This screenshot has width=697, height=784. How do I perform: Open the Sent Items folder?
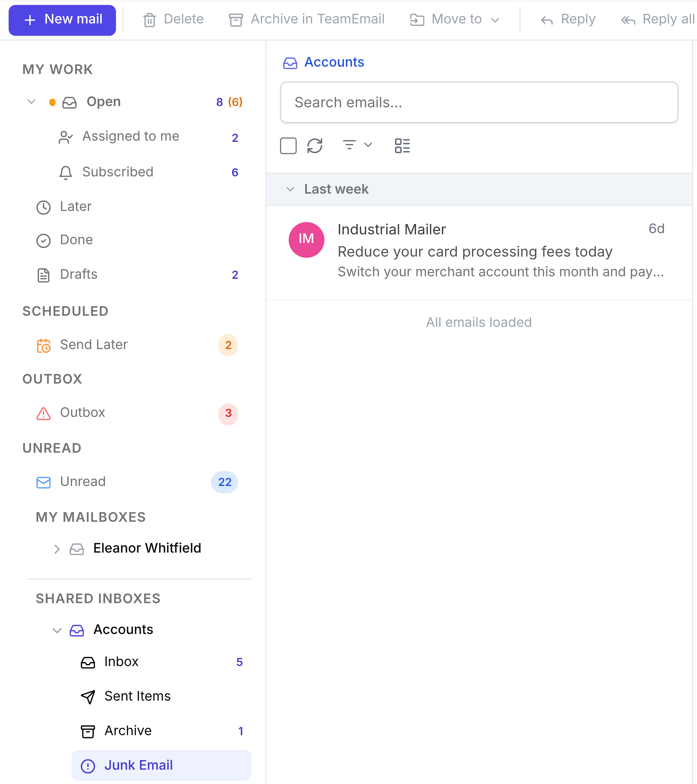pyautogui.click(x=162, y=697)
